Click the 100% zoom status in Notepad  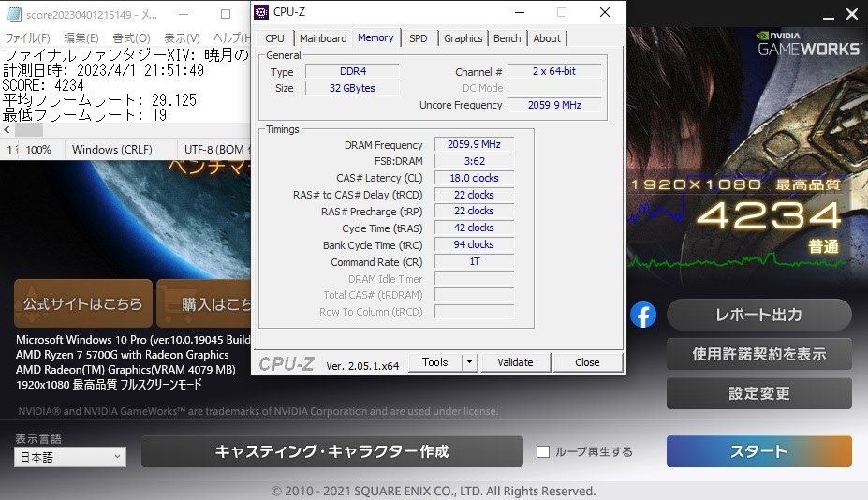coord(38,150)
